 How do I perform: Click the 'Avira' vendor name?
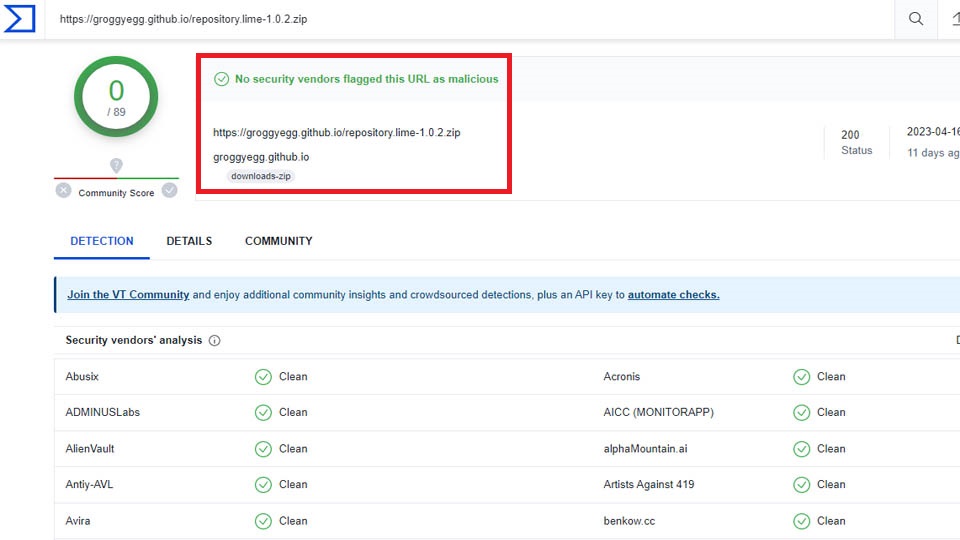(78, 521)
